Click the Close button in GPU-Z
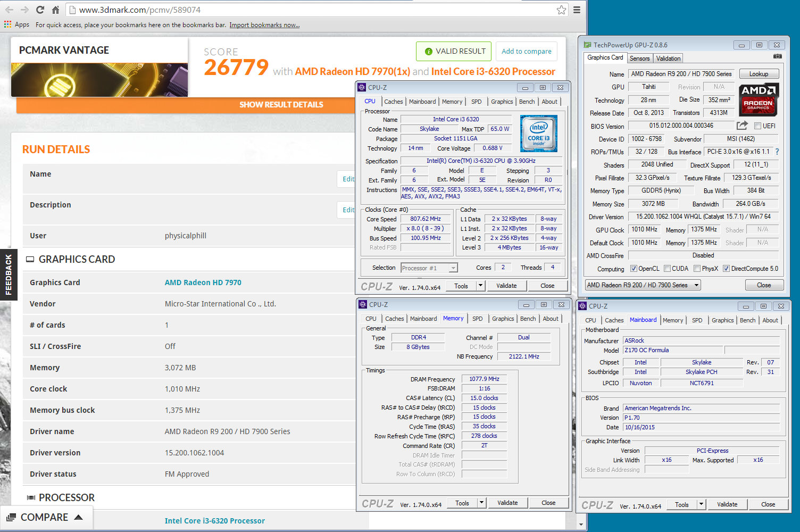 tap(764, 285)
